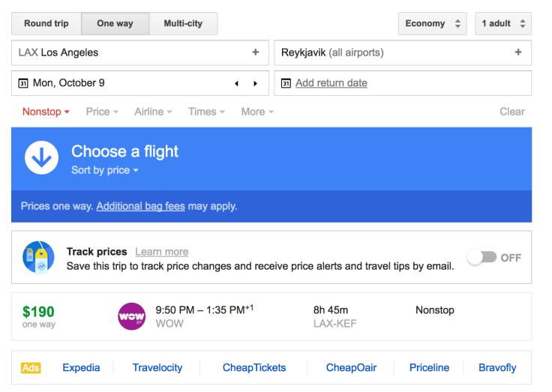The image size is (552, 392).
Task: Click the plus icon beside Reykjavik destination
Action: [x=517, y=52]
